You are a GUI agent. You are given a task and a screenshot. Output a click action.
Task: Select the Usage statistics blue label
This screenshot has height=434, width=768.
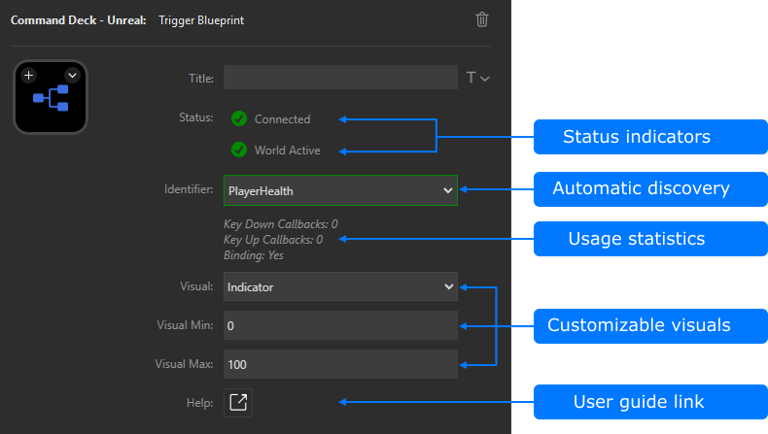(x=637, y=239)
